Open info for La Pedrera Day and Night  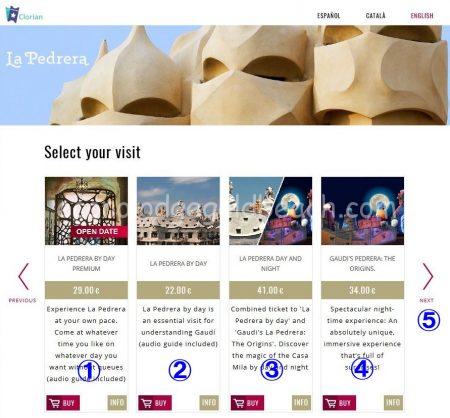click(x=301, y=403)
